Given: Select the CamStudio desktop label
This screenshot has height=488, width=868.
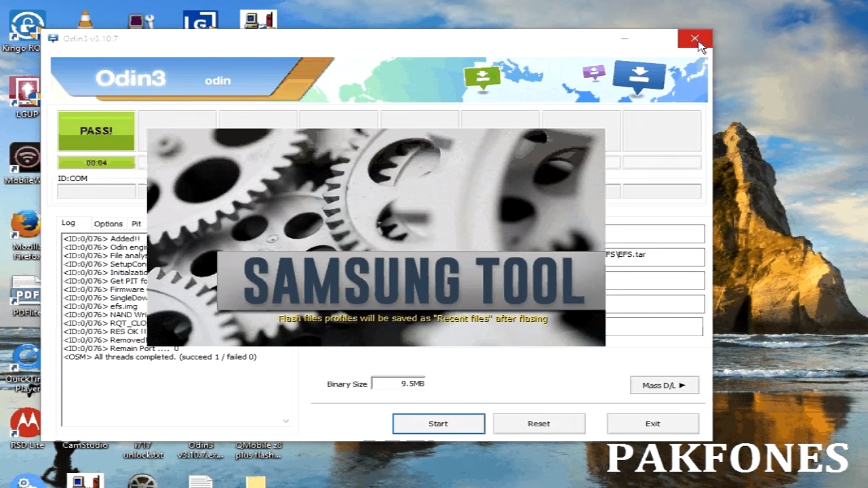Looking at the screenshot, I should tap(85, 445).
